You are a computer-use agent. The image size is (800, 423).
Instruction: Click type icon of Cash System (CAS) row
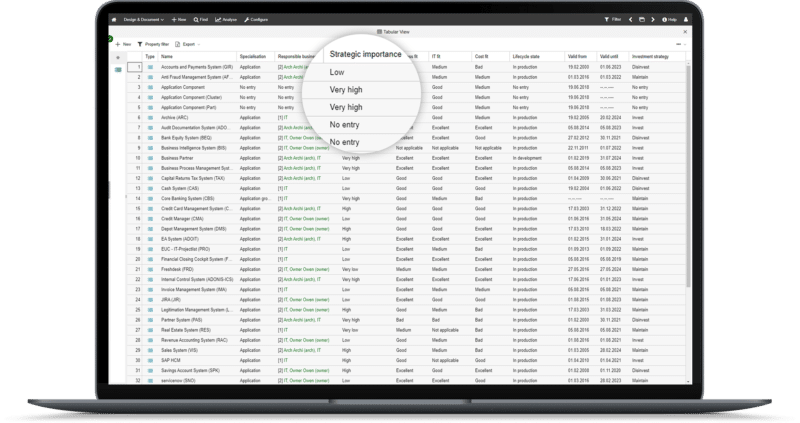click(150, 188)
